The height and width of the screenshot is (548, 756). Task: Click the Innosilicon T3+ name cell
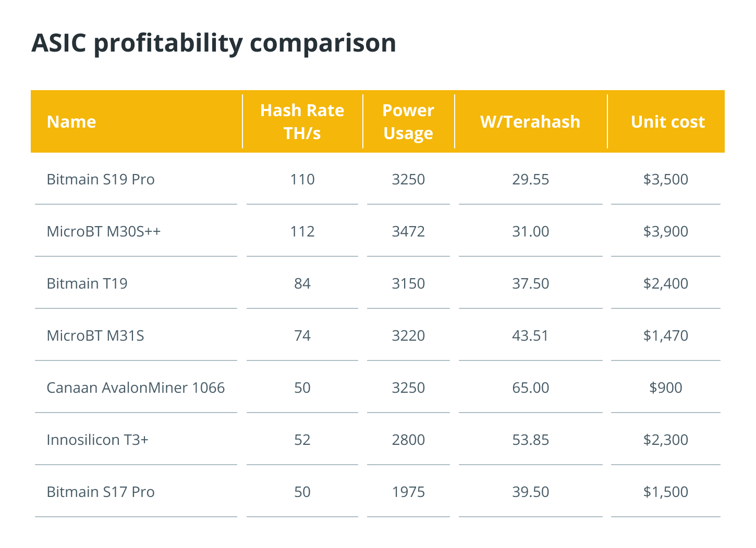click(x=97, y=440)
